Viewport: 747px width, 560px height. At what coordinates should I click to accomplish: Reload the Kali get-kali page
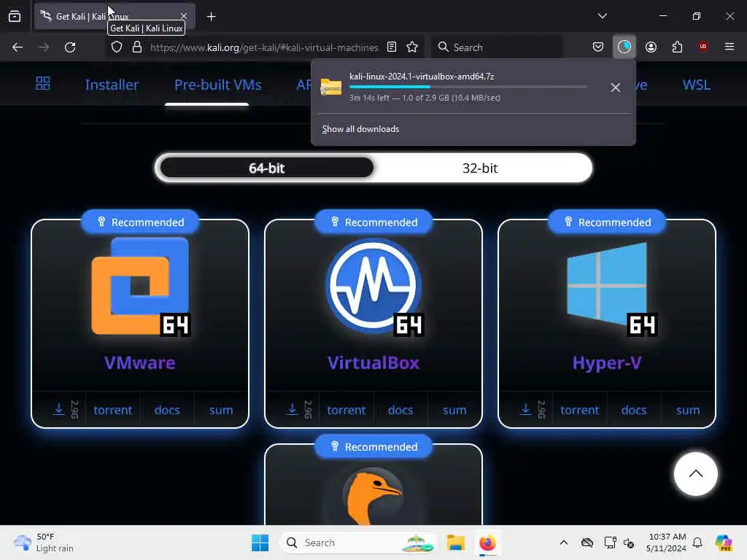pos(70,47)
